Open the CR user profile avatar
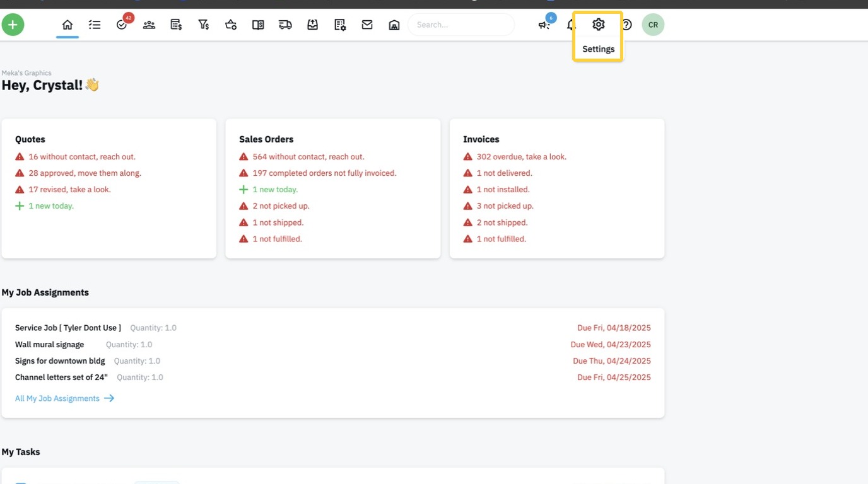Viewport: 868px width, 484px height. pos(653,25)
